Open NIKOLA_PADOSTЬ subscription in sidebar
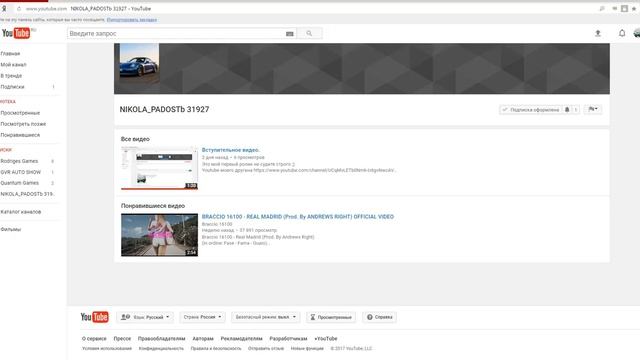This screenshot has width=640, height=360. point(27,194)
